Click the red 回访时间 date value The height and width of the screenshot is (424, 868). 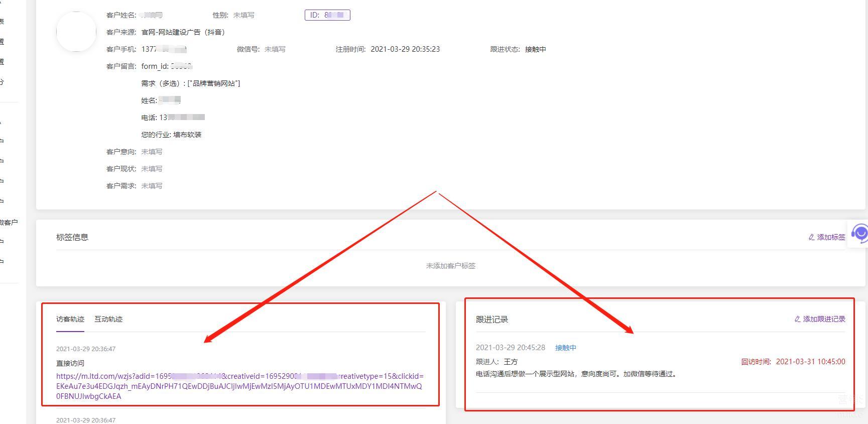tap(810, 362)
